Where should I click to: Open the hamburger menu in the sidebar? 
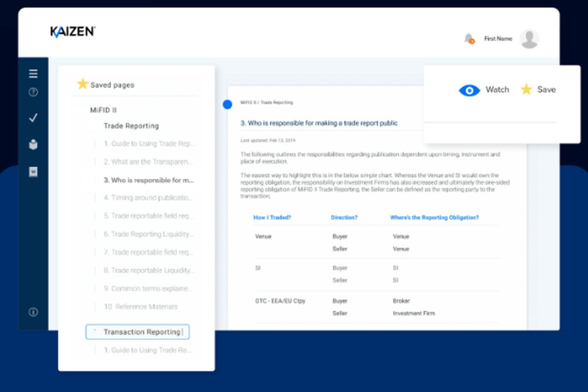(33, 73)
